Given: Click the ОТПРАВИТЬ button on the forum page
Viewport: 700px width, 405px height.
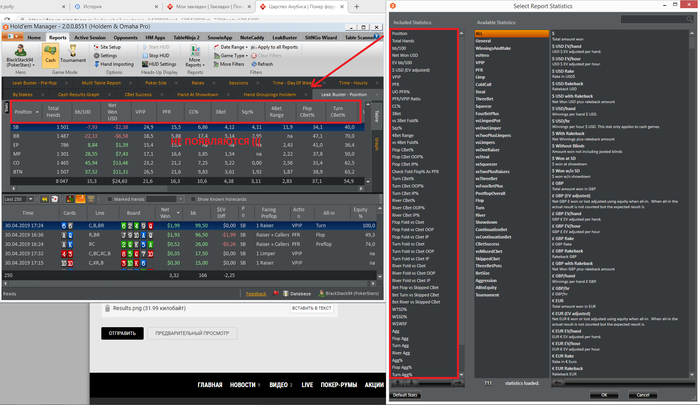Looking at the screenshot, I should pyautogui.click(x=122, y=333).
